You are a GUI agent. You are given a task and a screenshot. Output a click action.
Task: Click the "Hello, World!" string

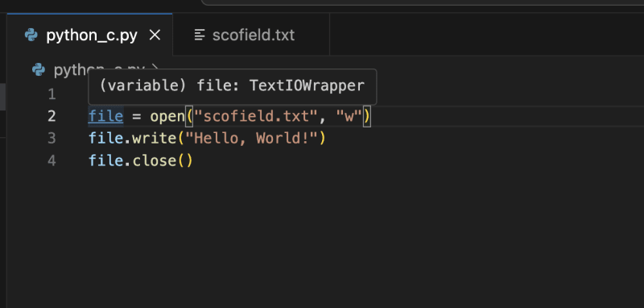click(x=252, y=139)
